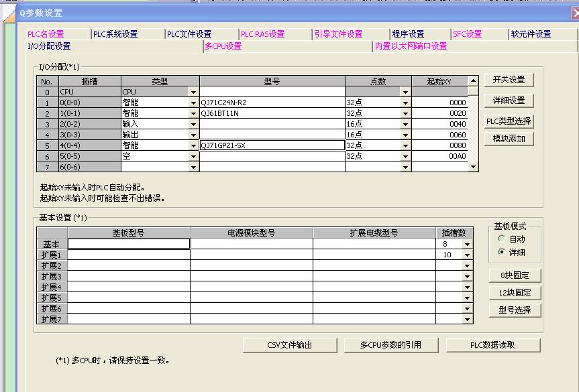Select the 详细 base mode radio button
This screenshot has height=392, width=579.
[501, 253]
